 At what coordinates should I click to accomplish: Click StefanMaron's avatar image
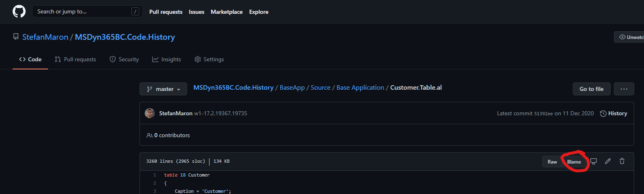(x=150, y=113)
